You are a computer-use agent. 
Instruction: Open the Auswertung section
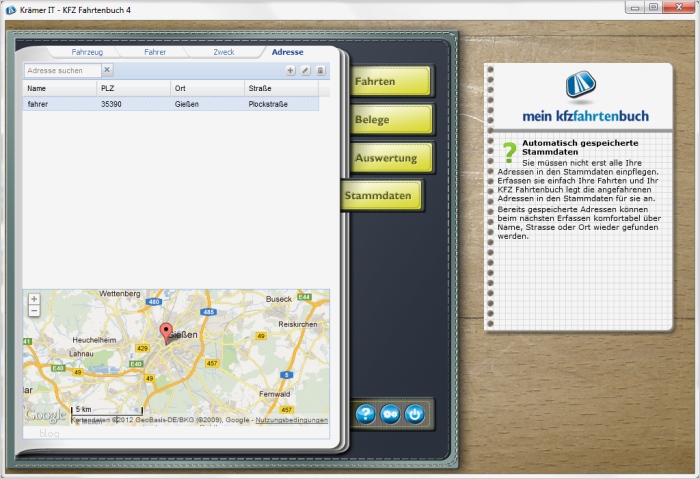(391, 158)
